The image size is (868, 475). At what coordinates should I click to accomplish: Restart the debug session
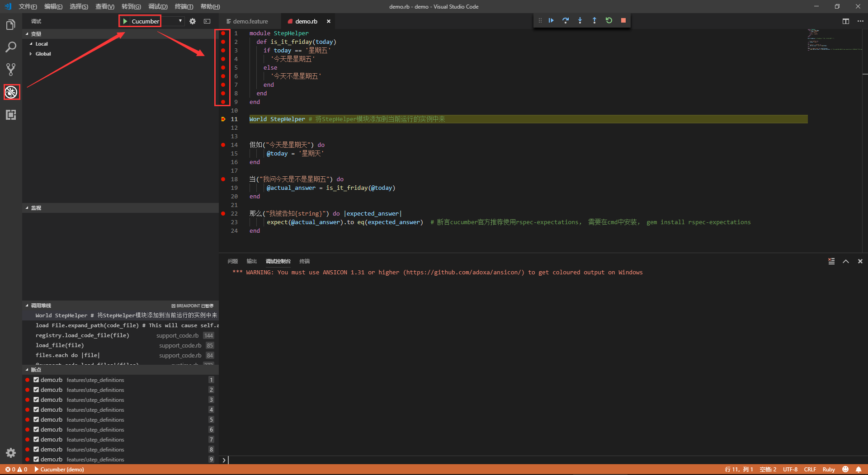(x=609, y=20)
